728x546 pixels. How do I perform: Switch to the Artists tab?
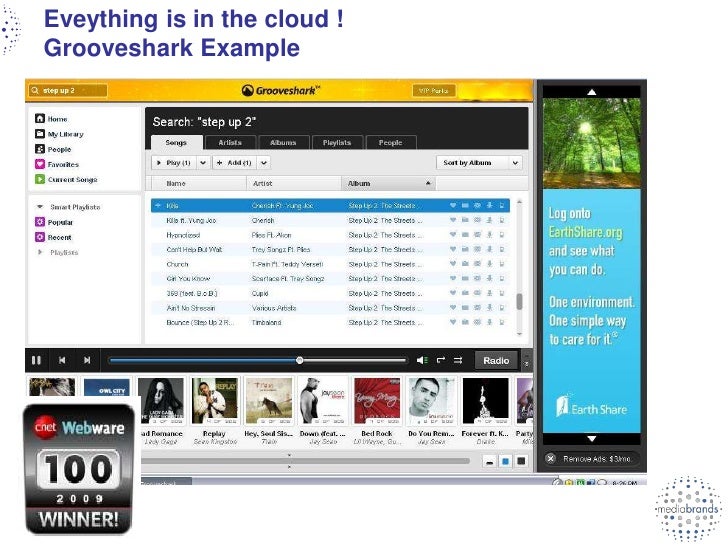click(x=230, y=143)
